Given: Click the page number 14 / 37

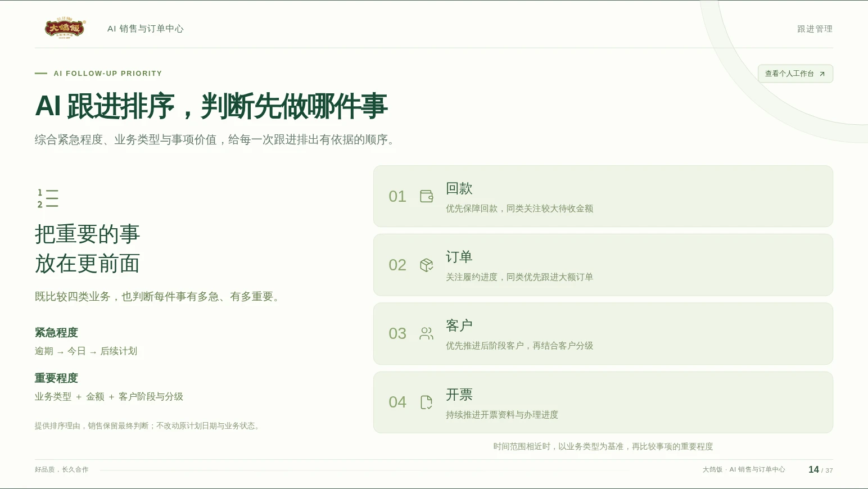Looking at the screenshot, I should (x=821, y=470).
